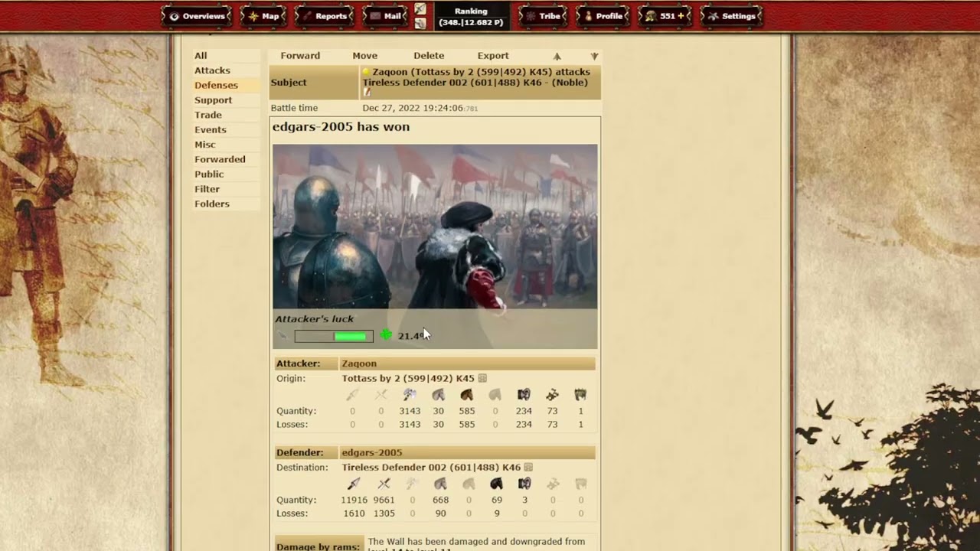Open the premium points 551 button
Image resolution: width=980 pixels, height=551 pixels.
tap(665, 16)
